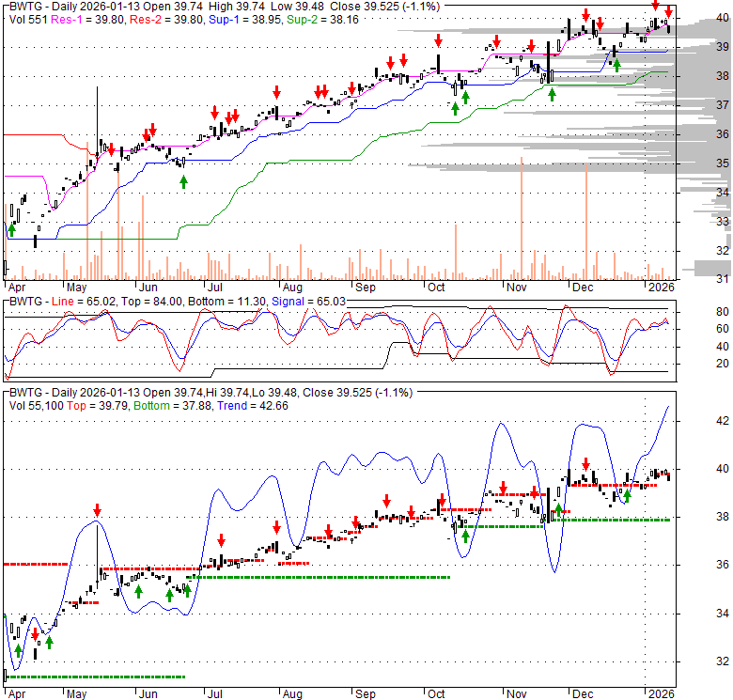Click the green up arrow in June on top chart
Viewport: 733px width, 700px height.
183,181
